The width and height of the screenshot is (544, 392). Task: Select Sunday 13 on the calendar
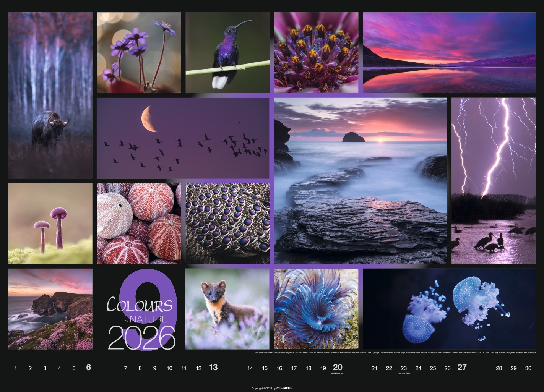coord(213,368)
